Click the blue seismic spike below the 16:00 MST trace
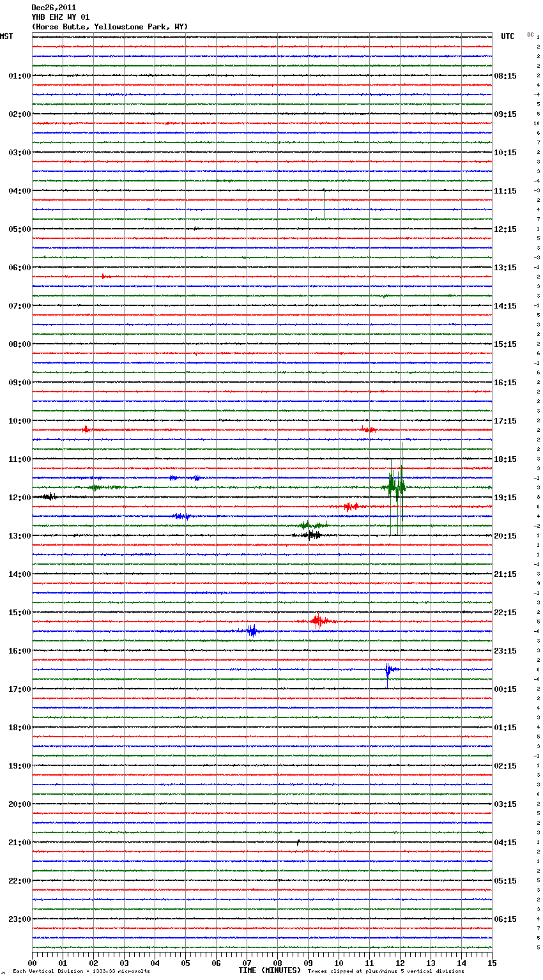The width and height of the screenshot is (543, 980). (389, 671)
